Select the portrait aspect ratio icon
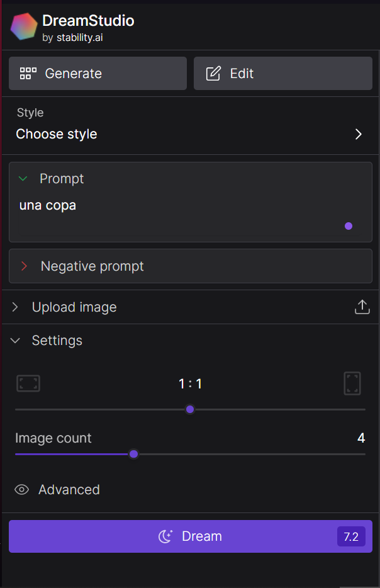The height and width of the screenshot is (588, 380). [x=352, y=383]
